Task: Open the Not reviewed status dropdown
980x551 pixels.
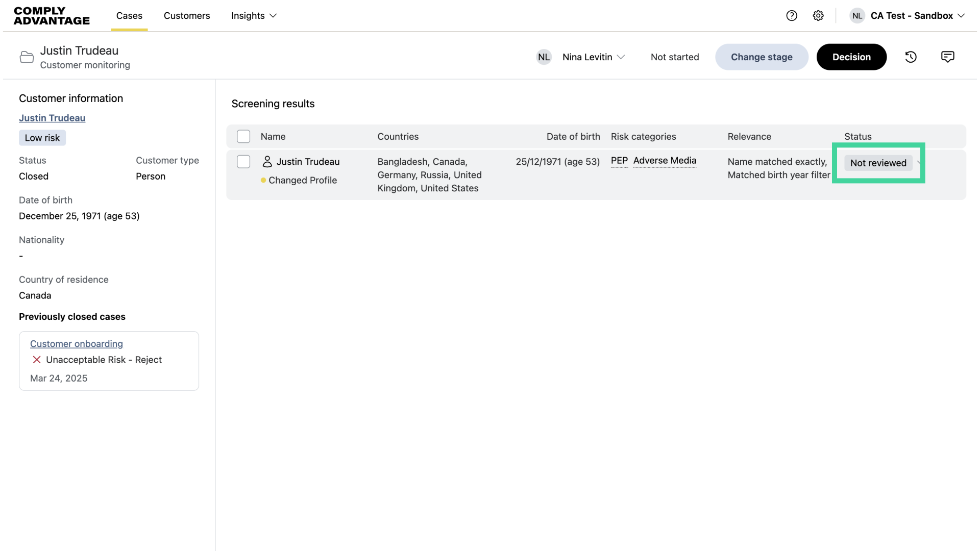Action: coord(878,163)
